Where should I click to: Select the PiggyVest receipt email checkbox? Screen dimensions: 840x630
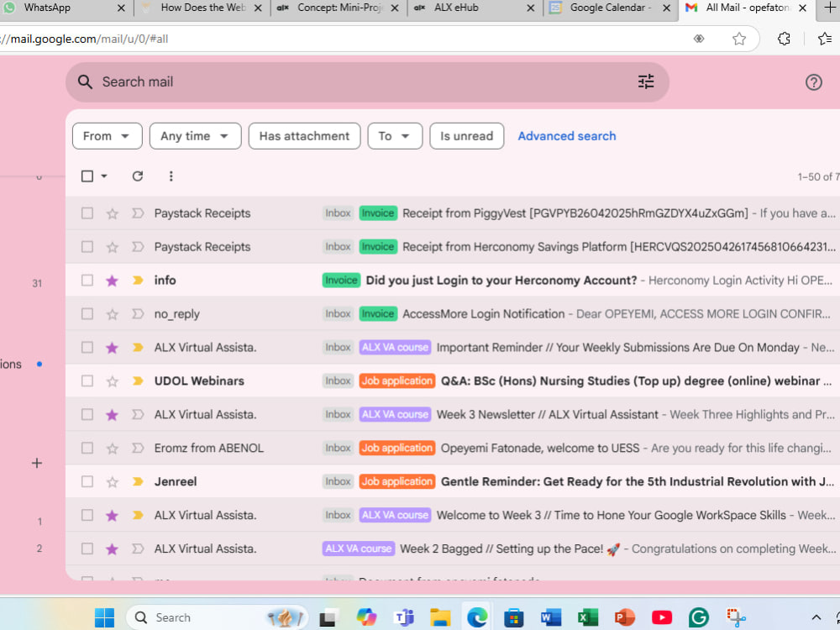[87, 213]
